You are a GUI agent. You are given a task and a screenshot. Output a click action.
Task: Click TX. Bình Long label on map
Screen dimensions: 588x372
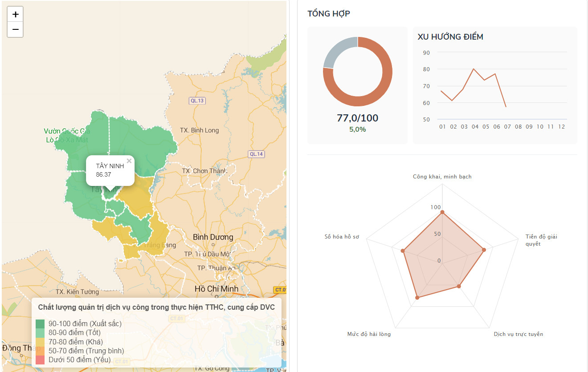click(x=200, y=130)
